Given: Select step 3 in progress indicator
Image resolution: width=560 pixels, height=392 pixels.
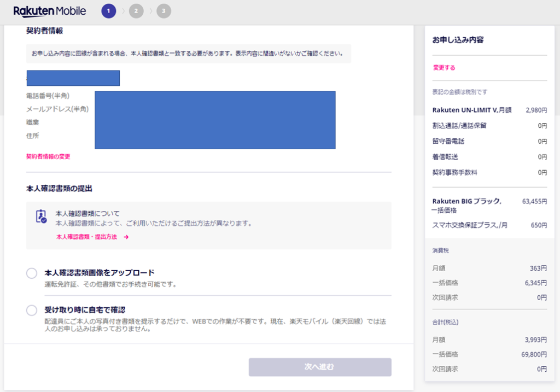Looking at the screenshot, I should pyautogui.click(x=164, y=11).
